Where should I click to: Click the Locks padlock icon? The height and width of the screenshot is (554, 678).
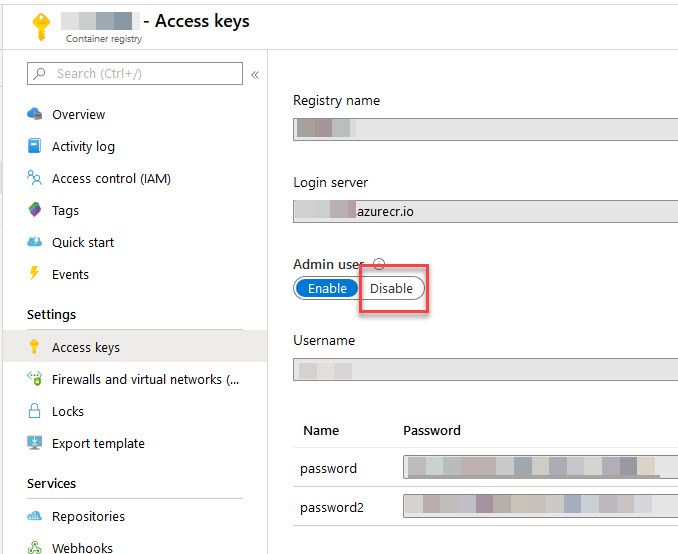(x=35, y=411)
